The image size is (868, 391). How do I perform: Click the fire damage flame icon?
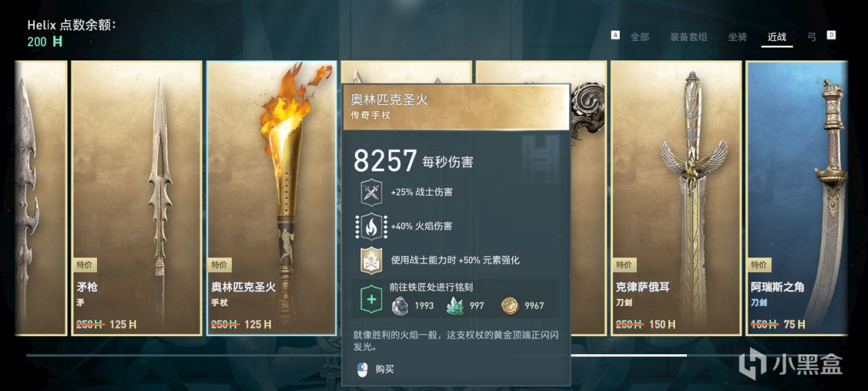click(371, 226)
